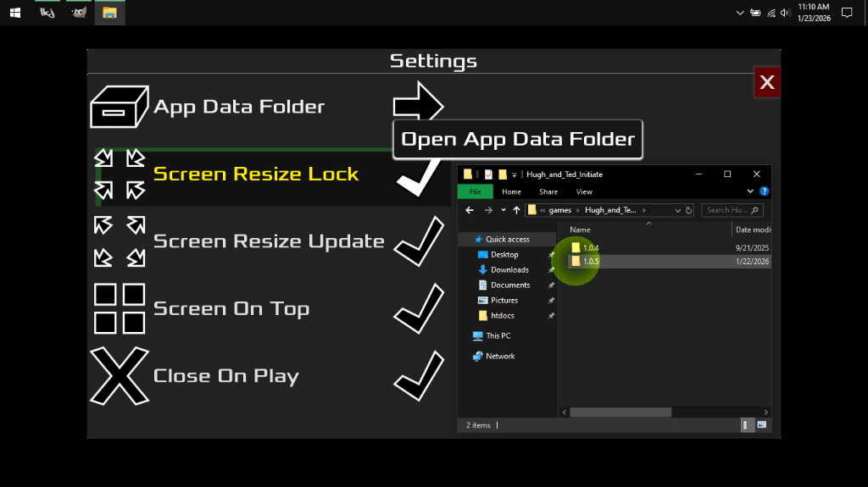
Task: Click the Explorer horizontal scrollbar
Action: click(x=620, y=412)
